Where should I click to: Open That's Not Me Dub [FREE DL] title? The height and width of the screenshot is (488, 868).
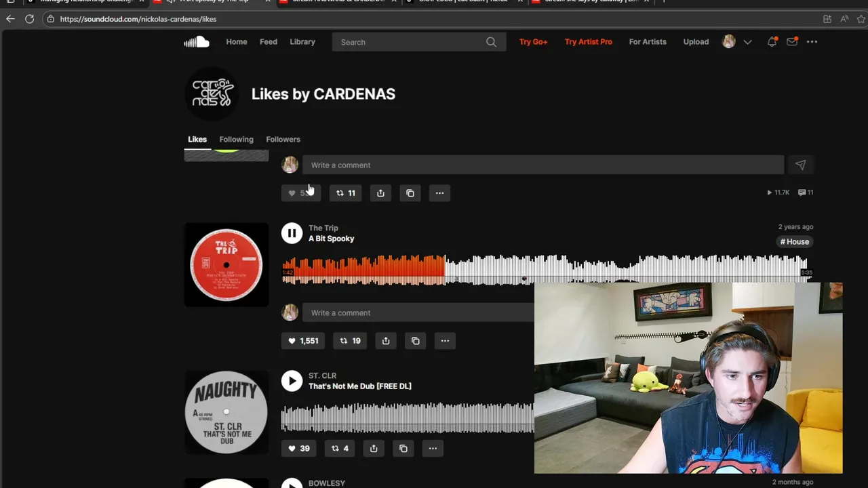pyautogui.click(x=359, y=386)
